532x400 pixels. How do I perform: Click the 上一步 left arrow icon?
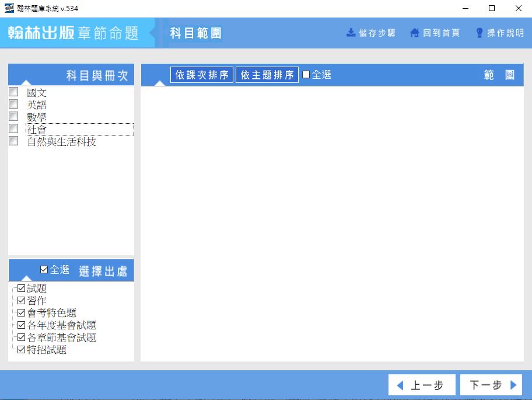tap(400, 385)
